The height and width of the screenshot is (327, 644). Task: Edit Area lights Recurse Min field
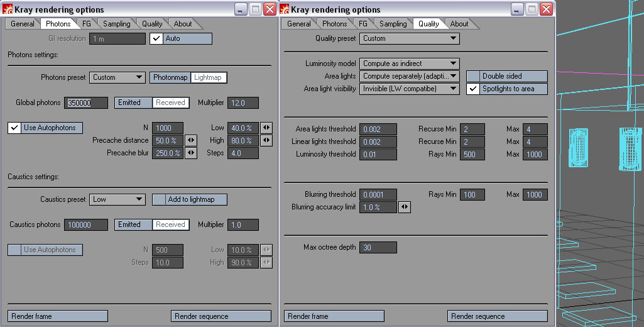click(x=472, y=129)
